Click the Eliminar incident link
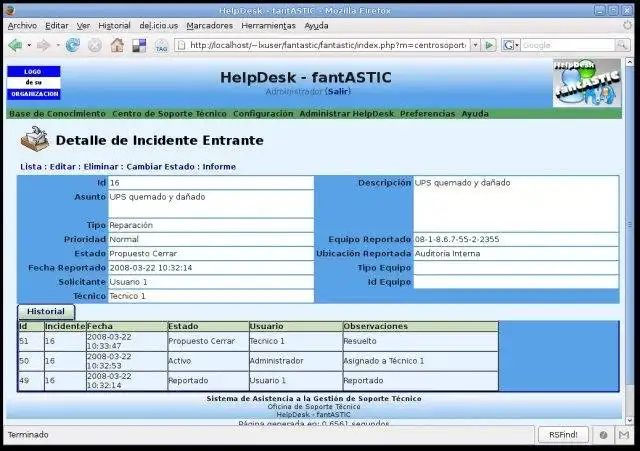The width and height of the screenshot is (640, 451). pos(101,167)
